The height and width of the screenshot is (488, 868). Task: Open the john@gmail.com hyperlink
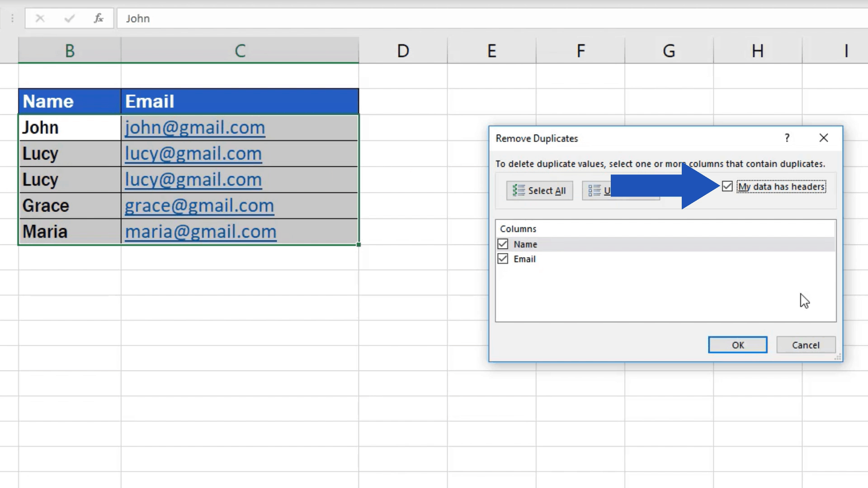pos(195,127)
